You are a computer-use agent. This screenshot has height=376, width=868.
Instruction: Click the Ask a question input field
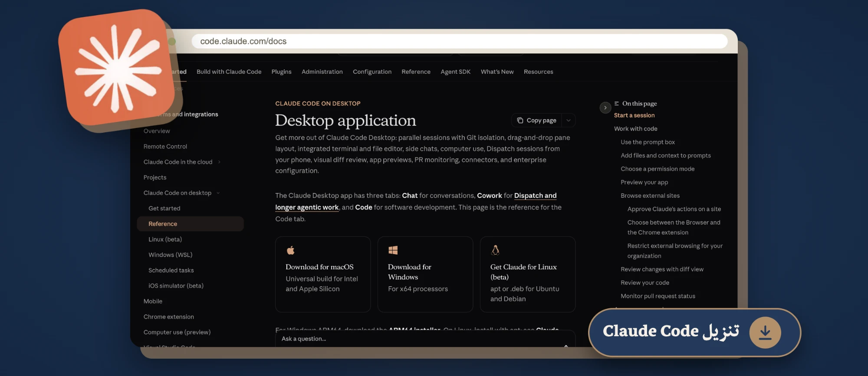[425, 339]
